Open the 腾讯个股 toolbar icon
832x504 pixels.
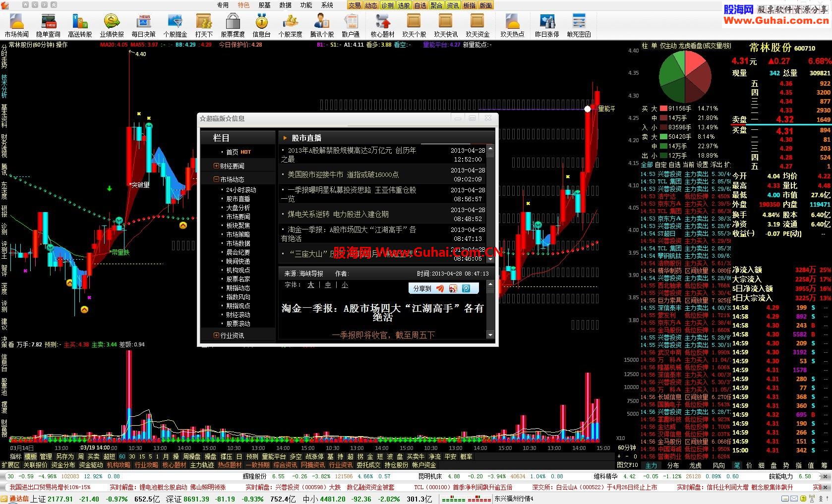pyautogui.click(x=322, y=26)
